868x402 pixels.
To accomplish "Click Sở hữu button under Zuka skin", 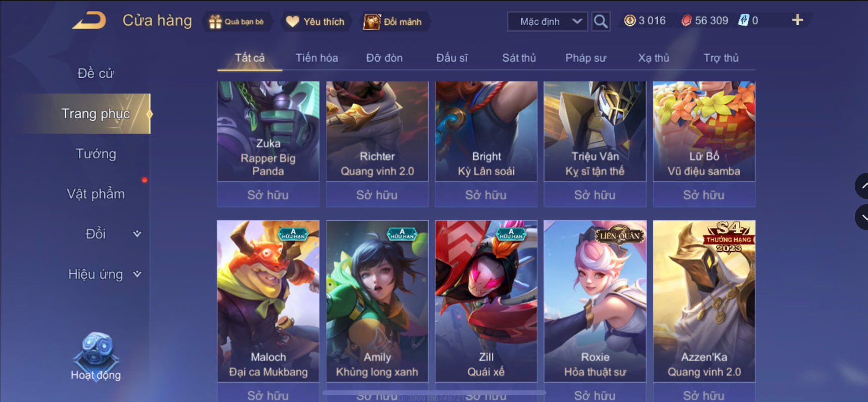I will [x=268, y=195].
